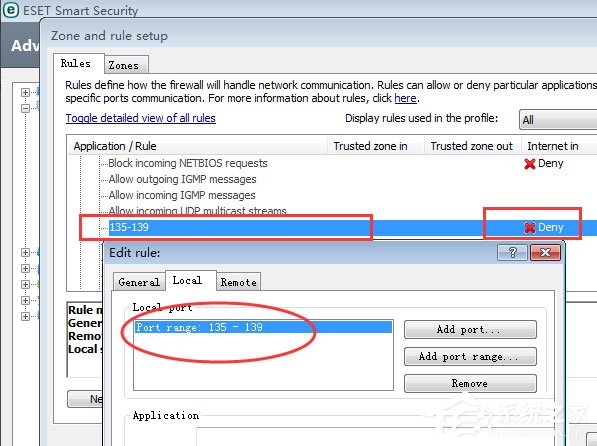Click the Add port range... button
The image size is (597, 446).
[x=470, y=356]
